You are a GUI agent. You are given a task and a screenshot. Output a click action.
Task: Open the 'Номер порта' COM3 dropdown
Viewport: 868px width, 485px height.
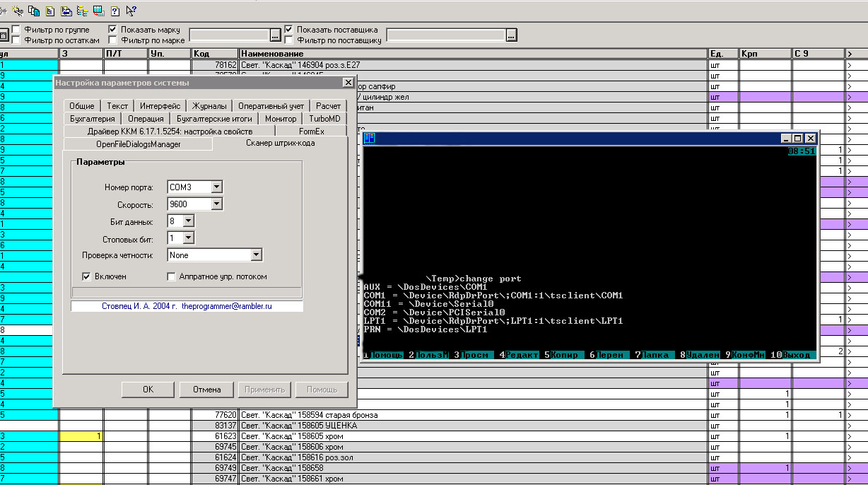217,187
